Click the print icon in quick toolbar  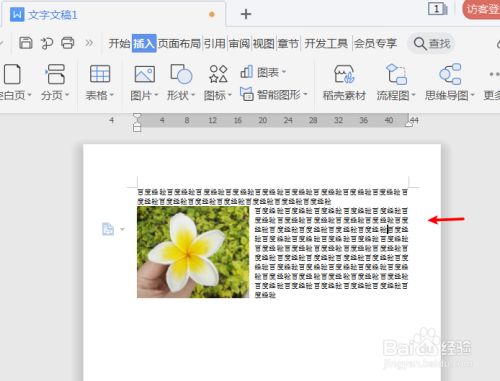pos(68,43)
